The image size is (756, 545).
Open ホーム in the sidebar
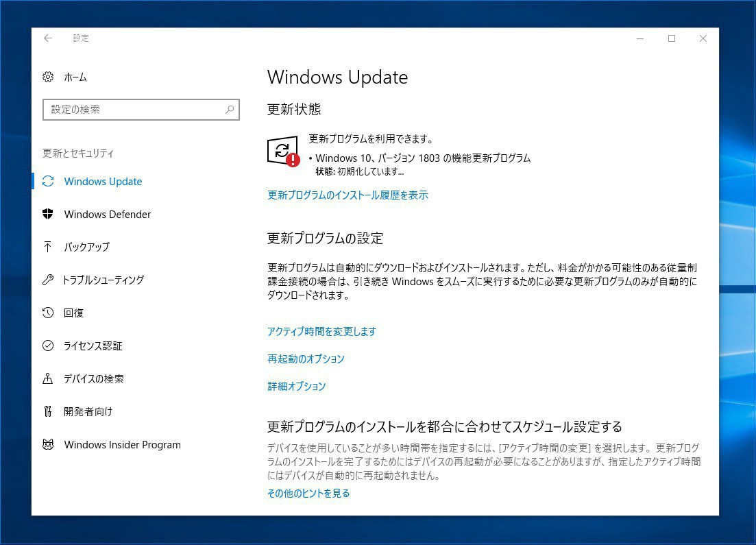coord(75,77)
